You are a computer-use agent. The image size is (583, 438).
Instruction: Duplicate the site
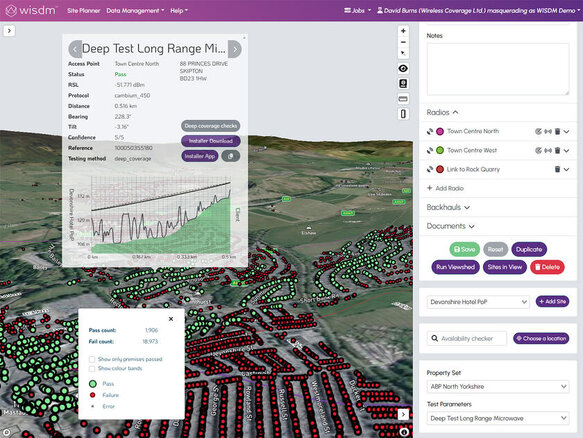(x=529, y=249)
